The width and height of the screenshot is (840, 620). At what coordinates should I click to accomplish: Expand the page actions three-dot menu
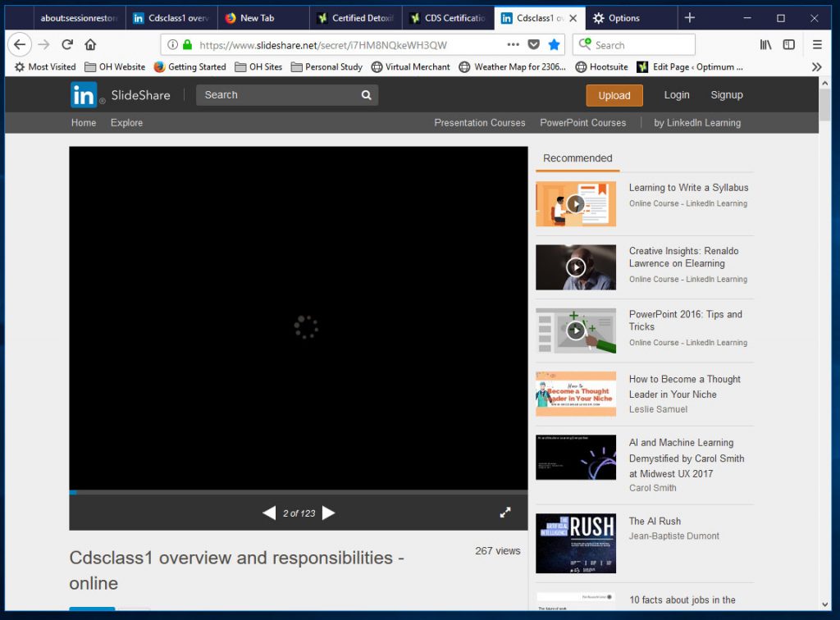513,44
